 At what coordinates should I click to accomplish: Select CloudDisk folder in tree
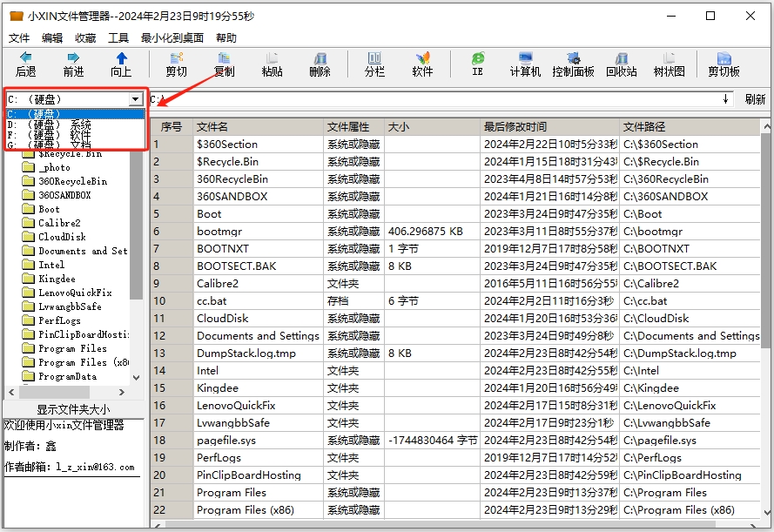[x=62, y=237]
